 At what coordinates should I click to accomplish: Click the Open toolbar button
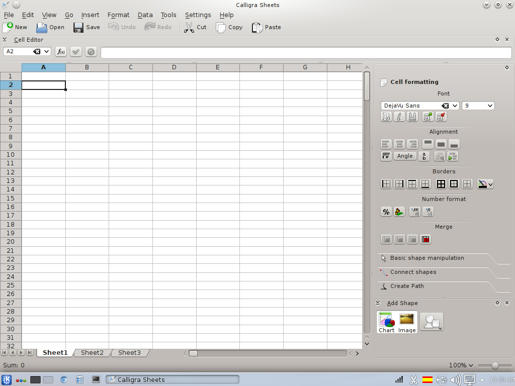coord(50,27)
